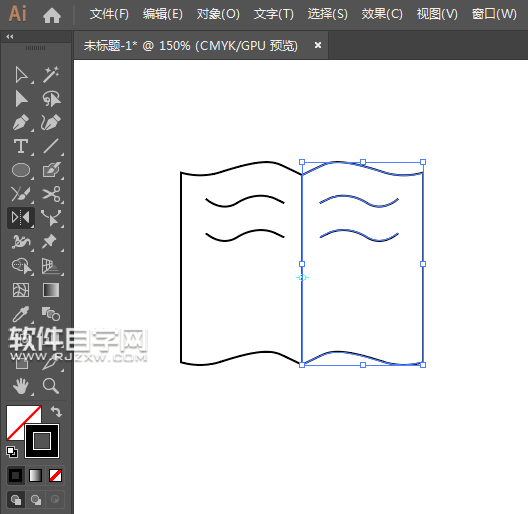The image size is (528, 514).
Task: Open the 编辑(E) menu
Action: (163, 14)
